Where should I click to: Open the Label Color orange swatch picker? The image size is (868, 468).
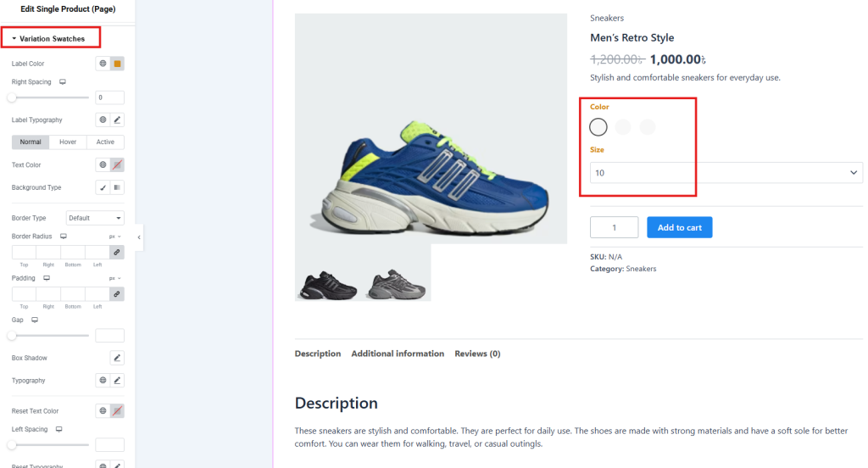coord(117,64)
